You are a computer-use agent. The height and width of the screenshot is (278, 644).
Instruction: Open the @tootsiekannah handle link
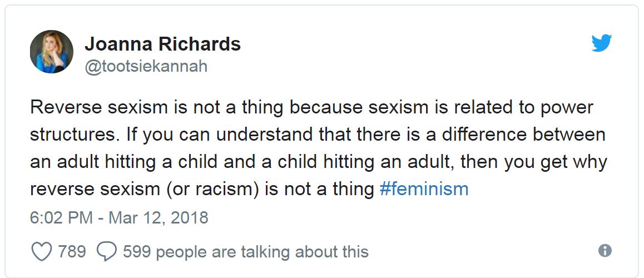point(146,66)
